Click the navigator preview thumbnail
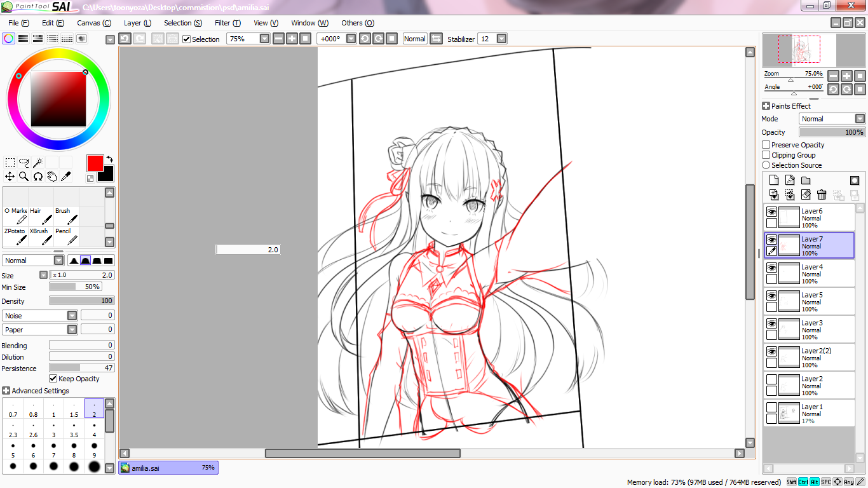 click(814, 50)
